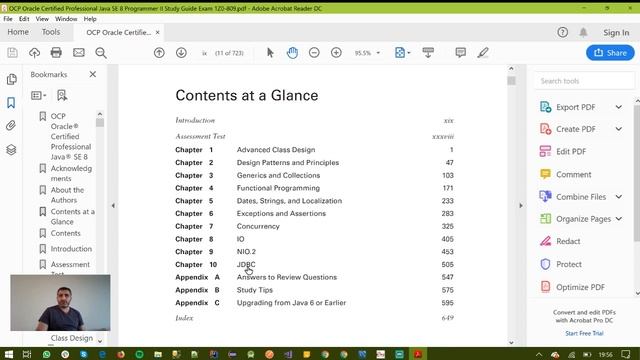Zoom in with plus icon

336,53
